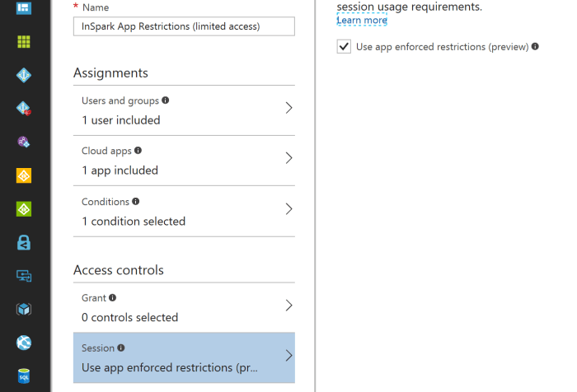Uncheck Use app enforced restrictions checkbox

[x=344, y=47]
